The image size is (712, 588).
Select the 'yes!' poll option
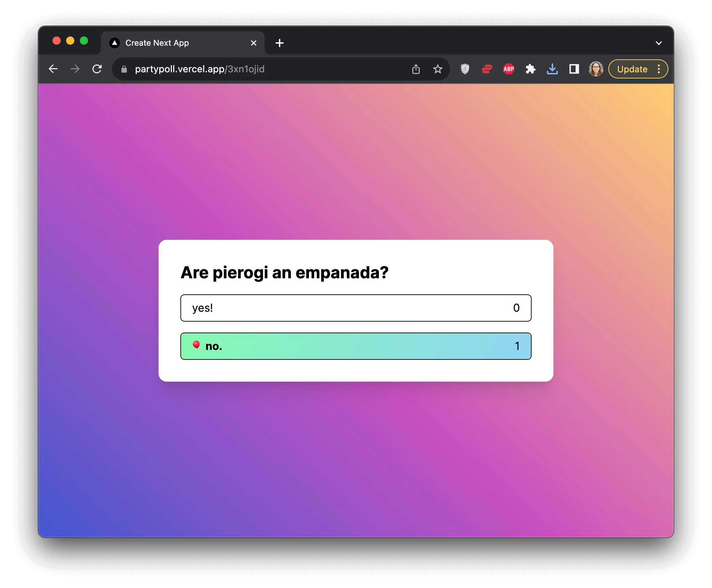click(x=355, y=308)
